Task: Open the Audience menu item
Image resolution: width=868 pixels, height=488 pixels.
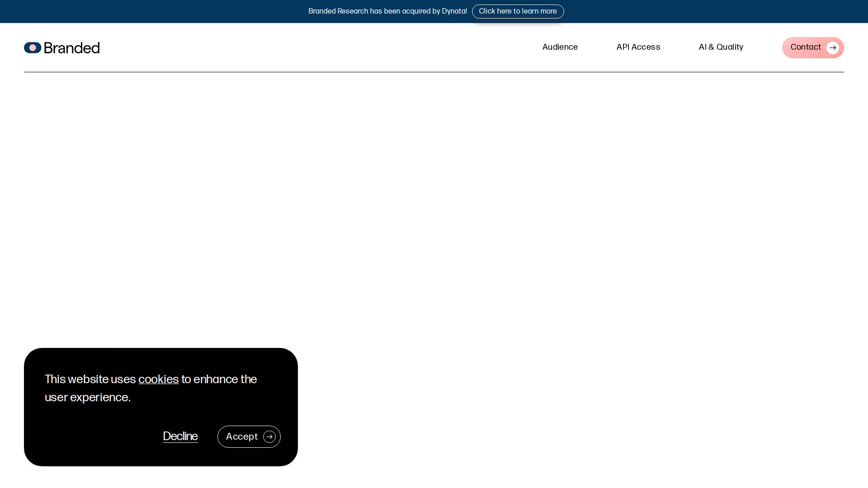Action: [x=560, y=47]
